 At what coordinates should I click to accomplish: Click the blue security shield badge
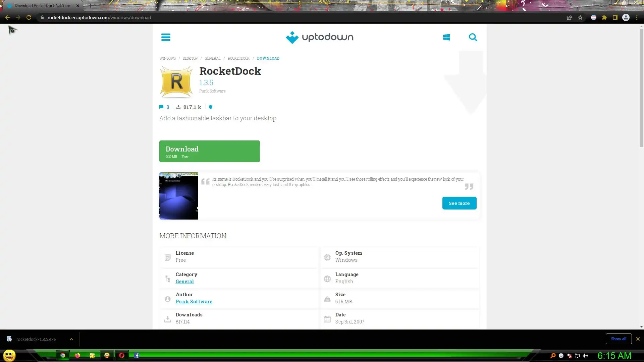click(x=211, y=107)
